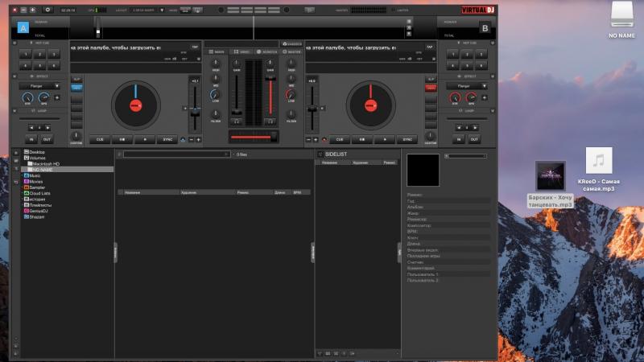The width and height of the screenshot is (644, 362).
Task: Switch to mixer VIDEO tab
Action: point(242,51)
